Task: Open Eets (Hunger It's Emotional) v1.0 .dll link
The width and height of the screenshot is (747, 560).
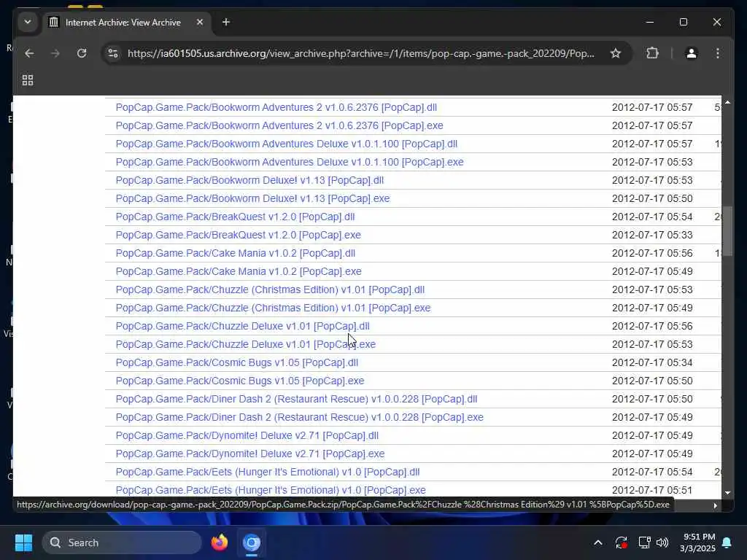Action: click(x=268, y=472)
